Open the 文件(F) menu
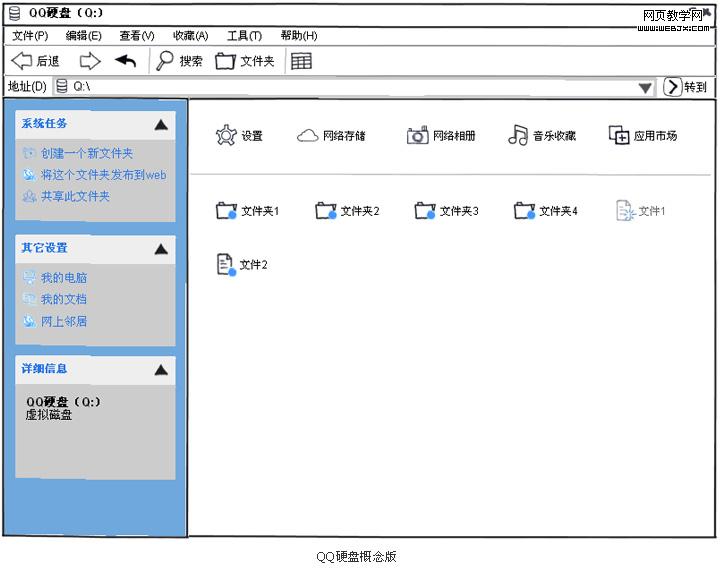 click(30, 36)
